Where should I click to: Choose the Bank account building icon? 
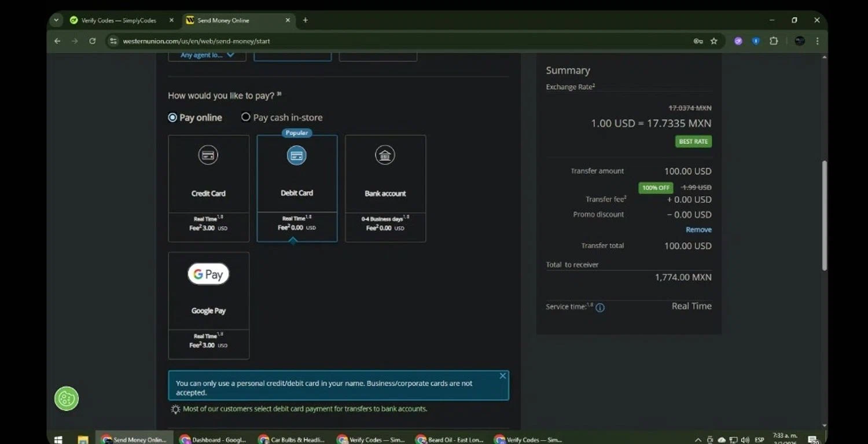point(385,155)
